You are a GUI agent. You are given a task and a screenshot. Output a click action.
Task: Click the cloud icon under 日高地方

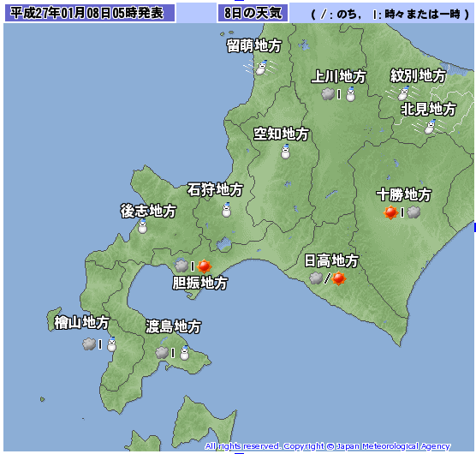[x=316, y=278]
